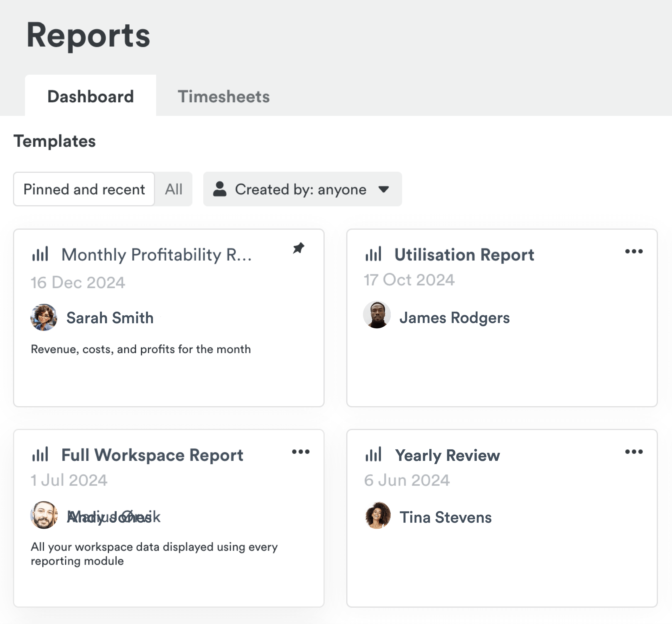
Task: Switch template filter to All
Action: 174,189
